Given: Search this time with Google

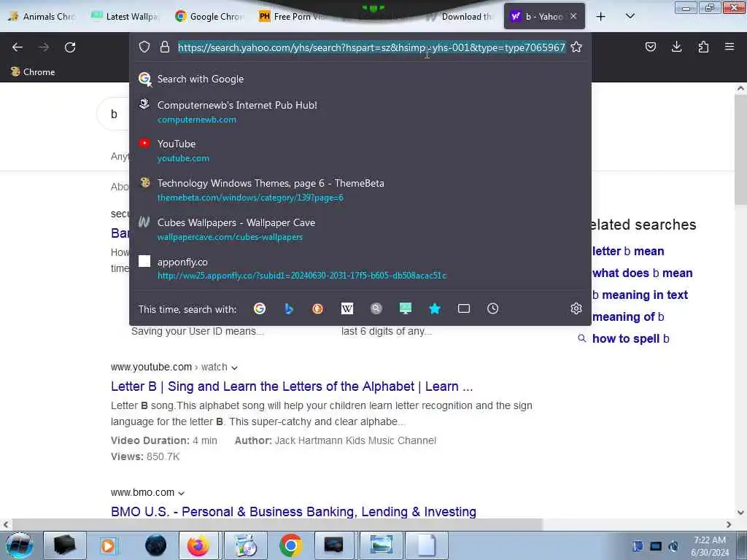Looking at the screenshot, I should tap(260, 309).
